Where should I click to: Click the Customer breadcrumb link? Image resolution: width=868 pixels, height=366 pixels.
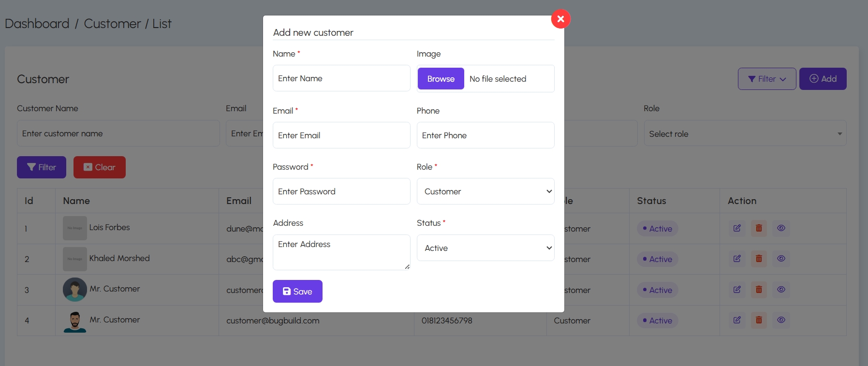pos(113,24)
